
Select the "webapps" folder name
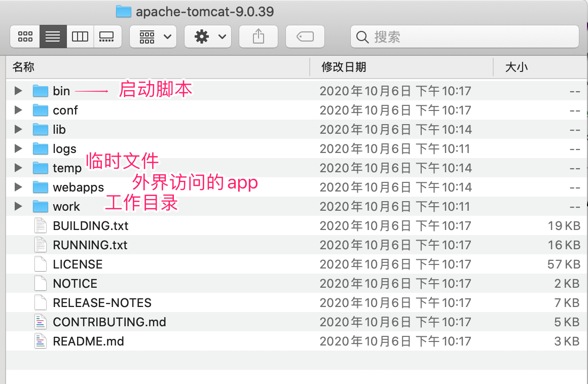(79, 187)
